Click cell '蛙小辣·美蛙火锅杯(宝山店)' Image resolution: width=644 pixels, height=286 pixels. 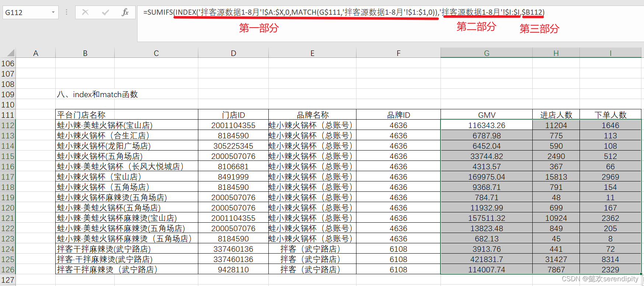[x=127, y=125]
